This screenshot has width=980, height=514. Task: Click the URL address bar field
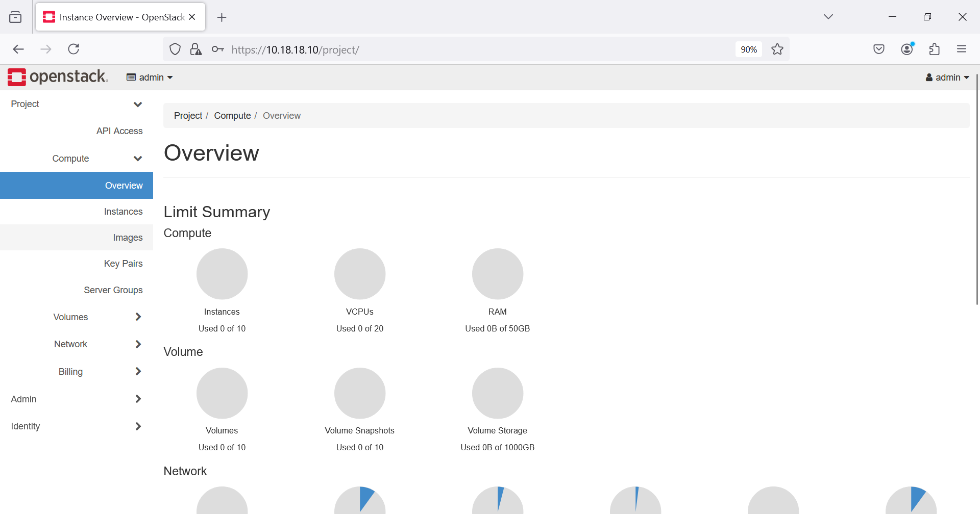click(459, 49)
